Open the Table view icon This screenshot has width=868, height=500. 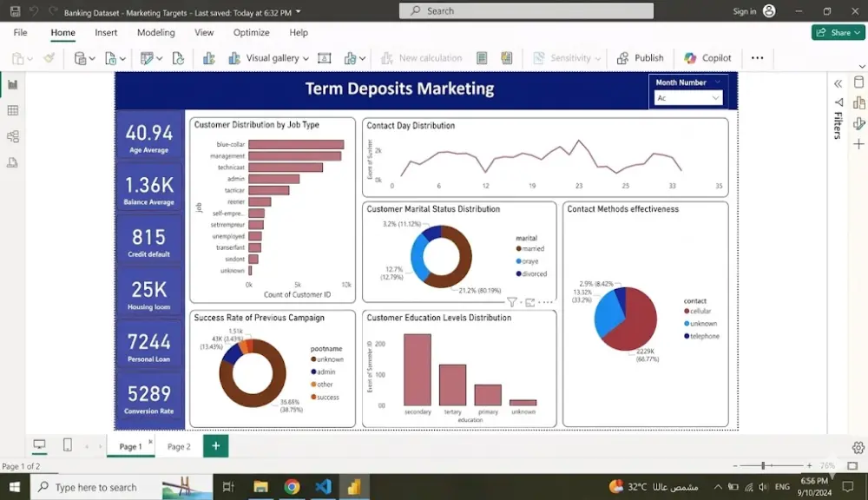[13, 110]
